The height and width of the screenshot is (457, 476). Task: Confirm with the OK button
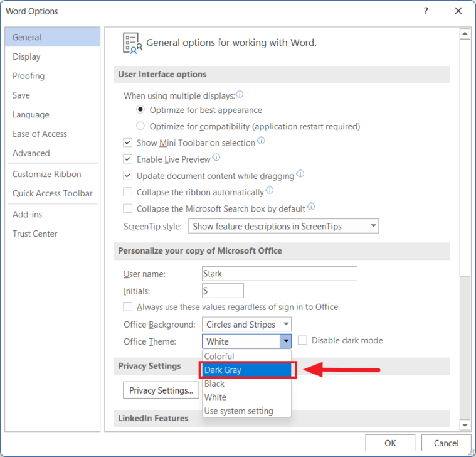click(x=390, y=443)
